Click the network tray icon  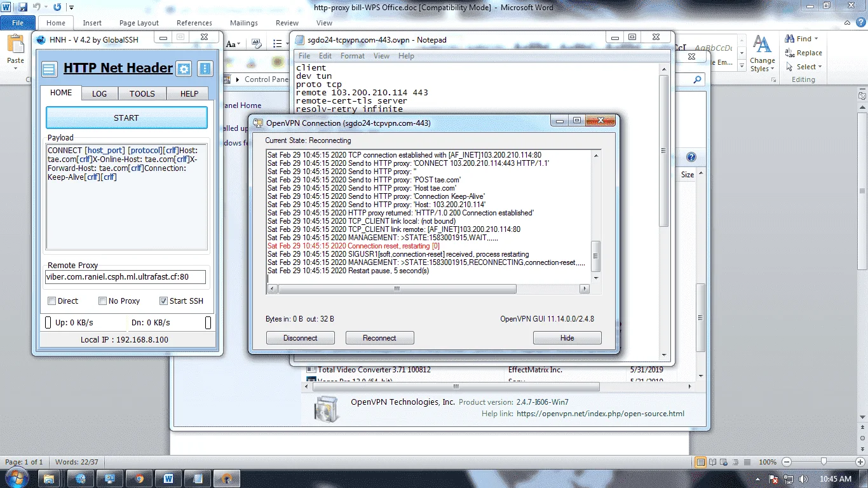pyautogui.click(x=789, y=479)
